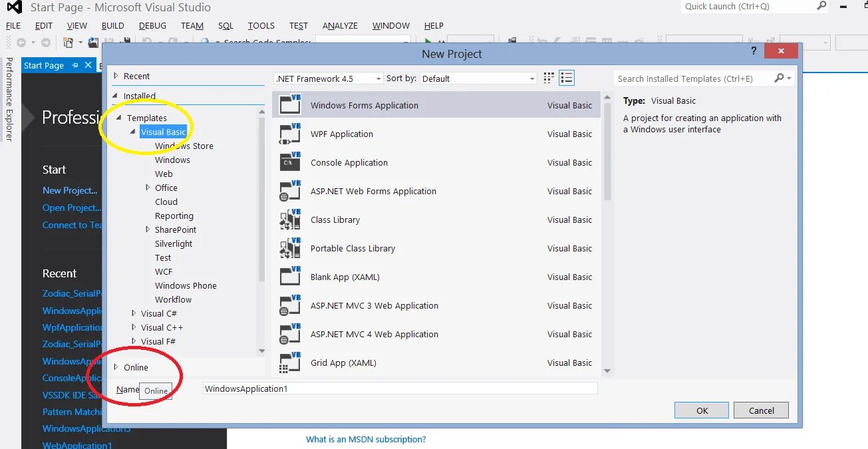Select the Silverlight tree item
This screenshot has height=449, width=868.
pyautogui.click(x=174, y=243)
